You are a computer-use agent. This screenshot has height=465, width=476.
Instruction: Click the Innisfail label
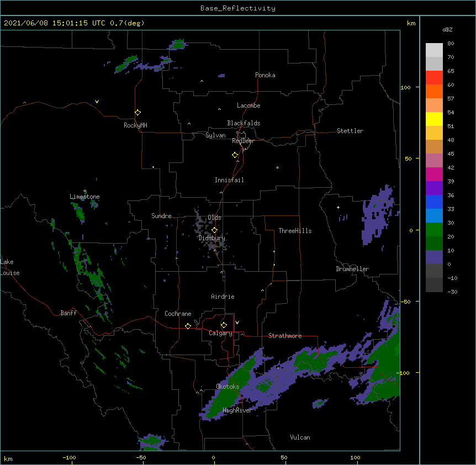tap(229, 180)
